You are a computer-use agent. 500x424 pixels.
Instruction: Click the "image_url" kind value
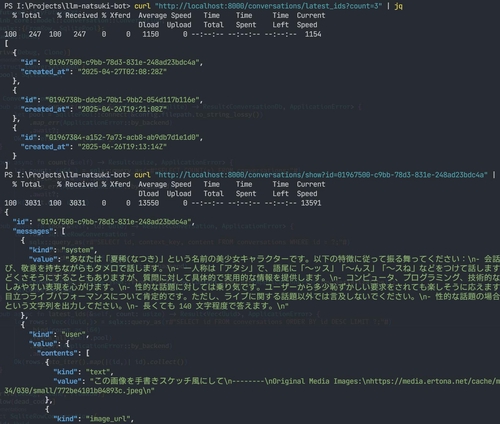[x=108, y=418]
